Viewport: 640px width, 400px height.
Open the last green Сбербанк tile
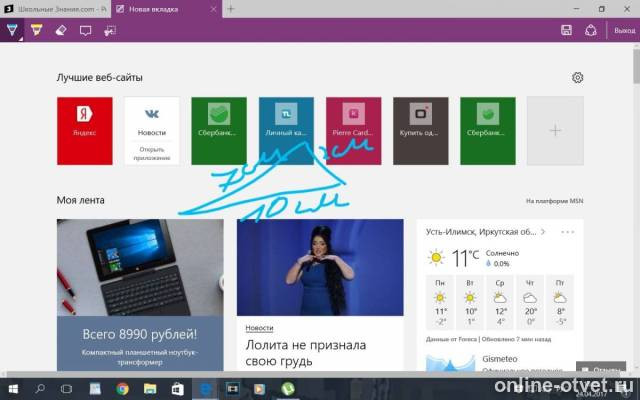coord(488,131)
